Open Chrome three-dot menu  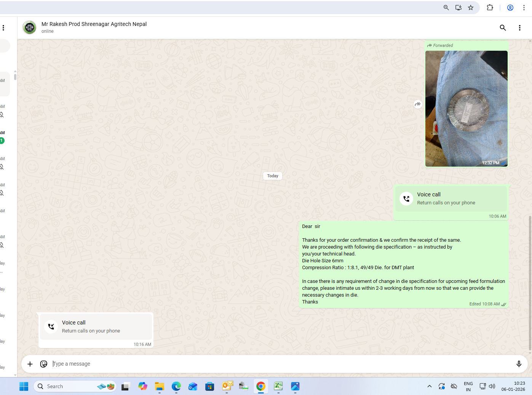tap(524, 8)
